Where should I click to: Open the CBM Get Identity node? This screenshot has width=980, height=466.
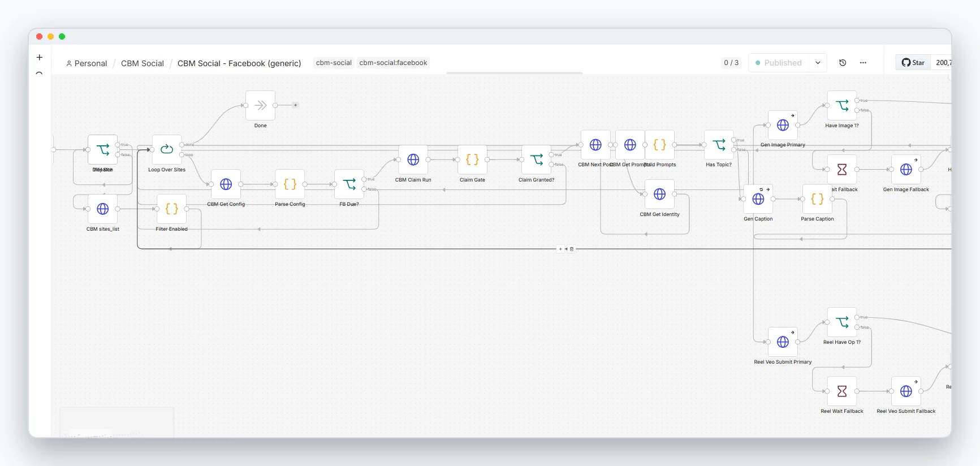coord(659,194)
